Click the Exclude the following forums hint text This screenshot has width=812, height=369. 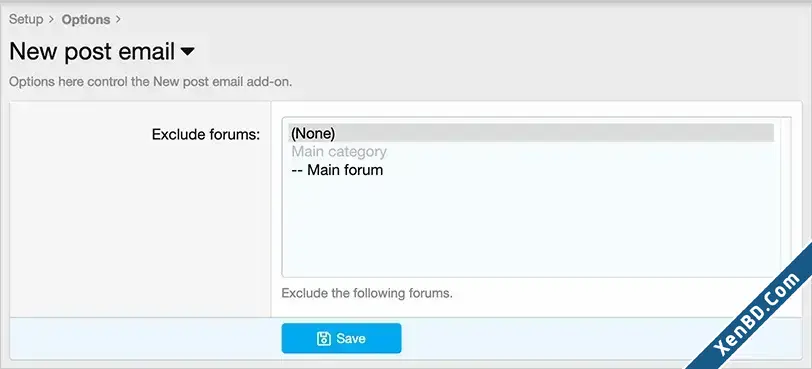pos(367,293)
